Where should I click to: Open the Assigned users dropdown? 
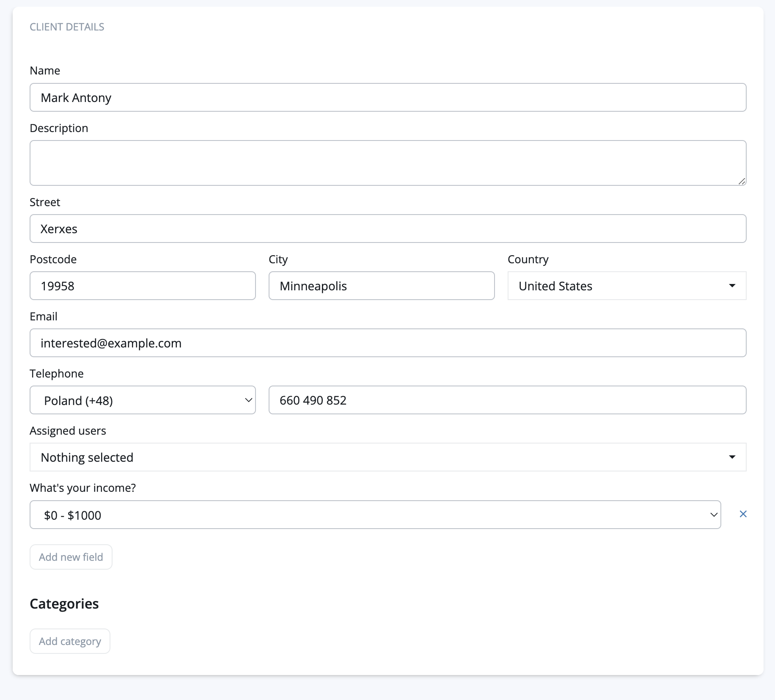coord(387,457)
